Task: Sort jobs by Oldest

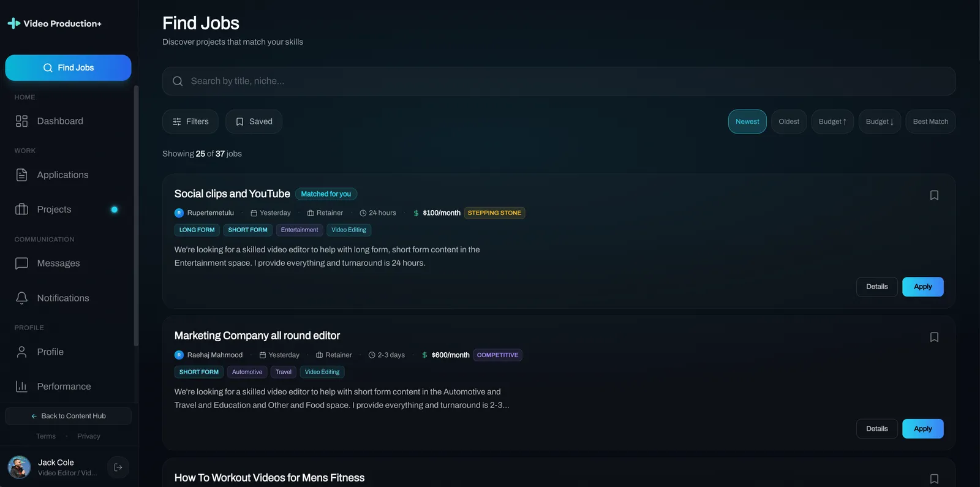Action: (789, 121)
